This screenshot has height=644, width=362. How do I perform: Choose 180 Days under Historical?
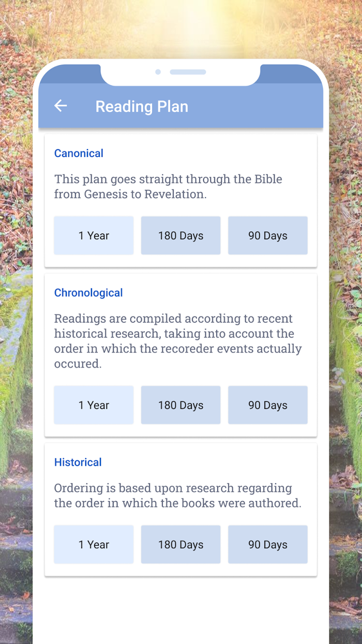pyautogui.click(x=180, y=545)
